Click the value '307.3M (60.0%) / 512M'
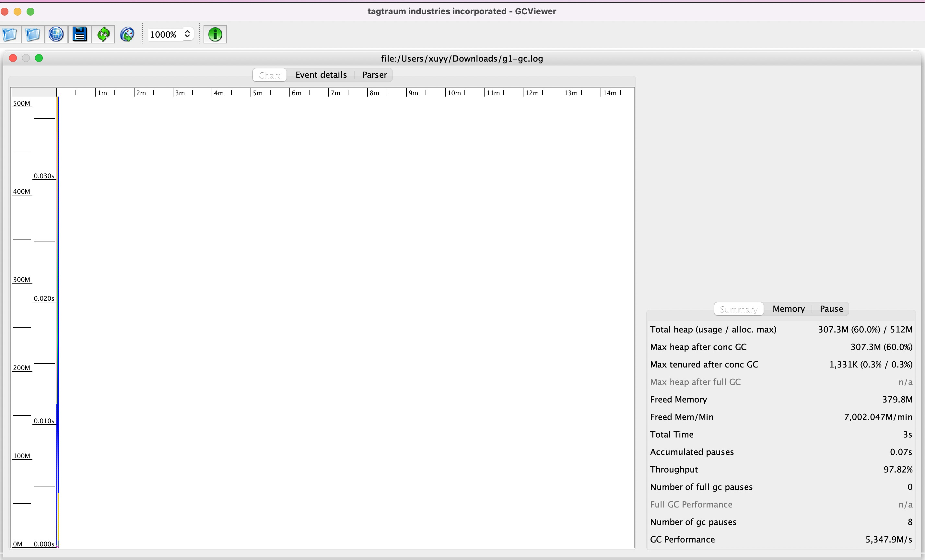 pyautogui.click(x=865, y=330)
